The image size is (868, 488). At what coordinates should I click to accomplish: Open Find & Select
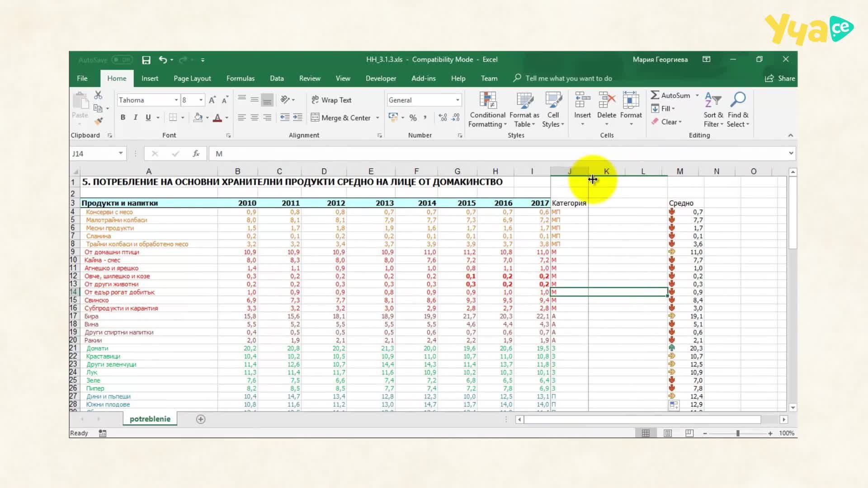[738, 110]
